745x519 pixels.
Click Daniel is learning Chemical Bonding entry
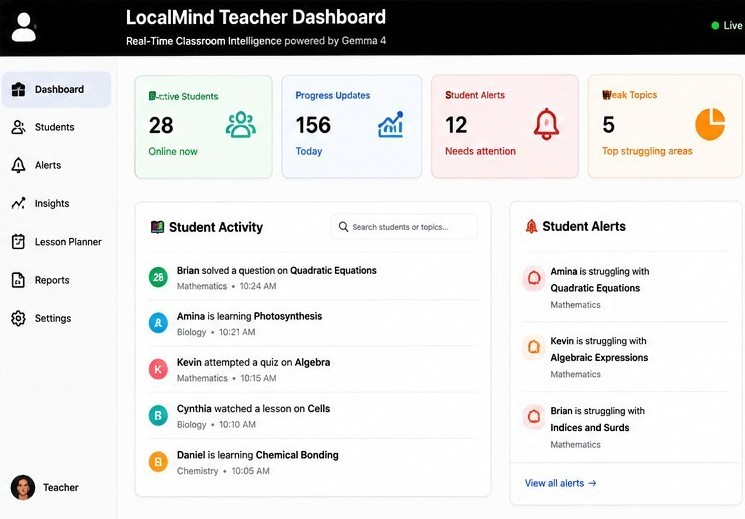(313, 461)
